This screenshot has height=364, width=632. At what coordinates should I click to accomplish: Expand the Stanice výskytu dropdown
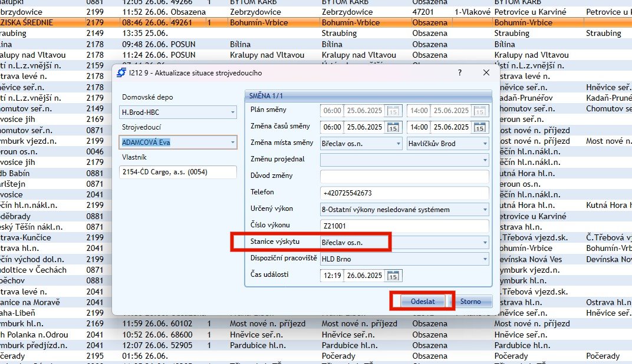[485, 242]
